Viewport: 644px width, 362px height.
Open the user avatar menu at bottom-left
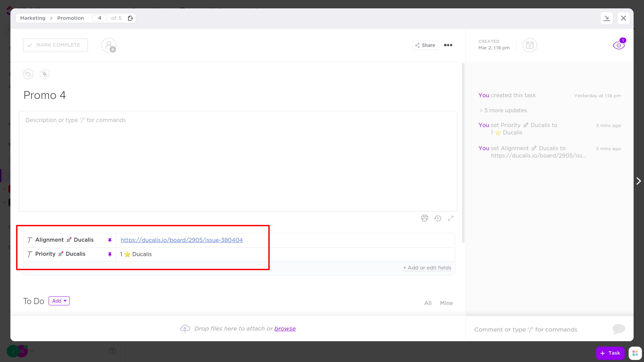tap(17, 351)
